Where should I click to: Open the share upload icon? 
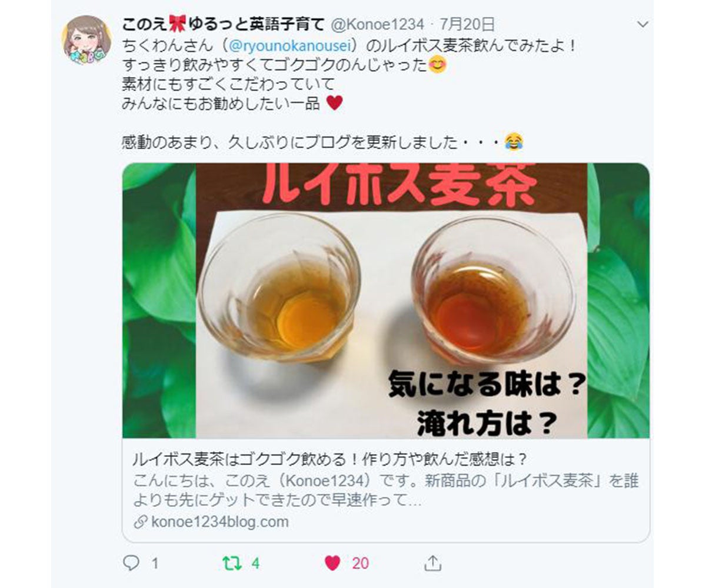coord(432,563)
